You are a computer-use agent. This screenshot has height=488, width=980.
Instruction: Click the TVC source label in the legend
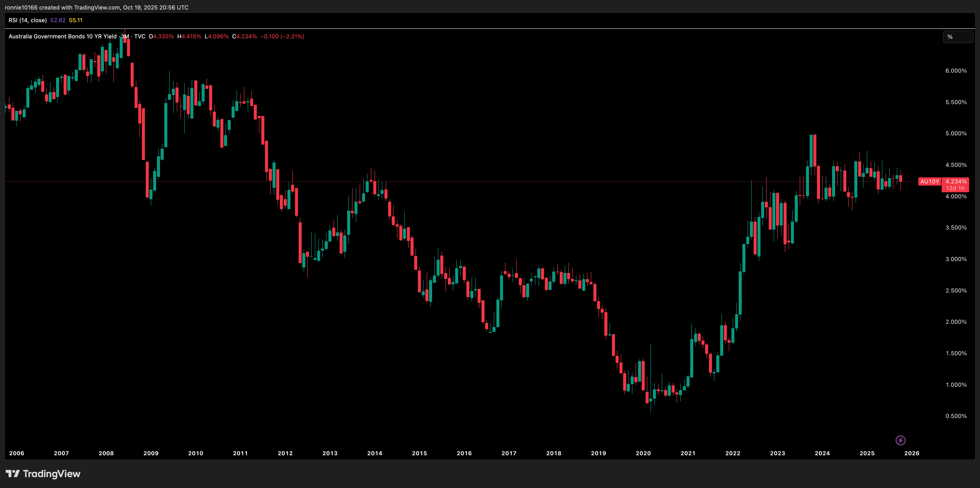tap(140, 36)
